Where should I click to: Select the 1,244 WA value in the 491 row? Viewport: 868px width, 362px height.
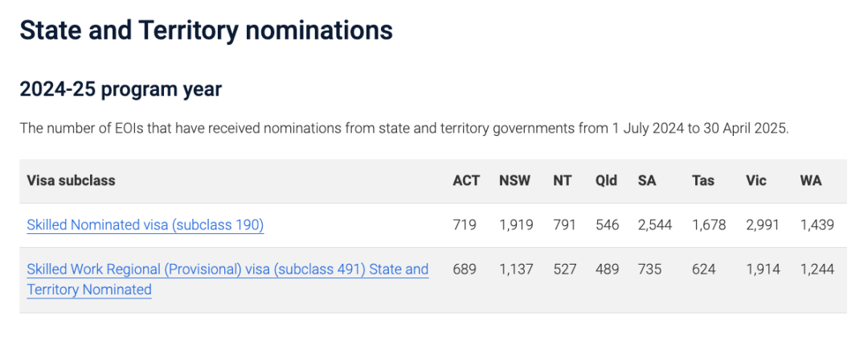(x=817, y=269)
